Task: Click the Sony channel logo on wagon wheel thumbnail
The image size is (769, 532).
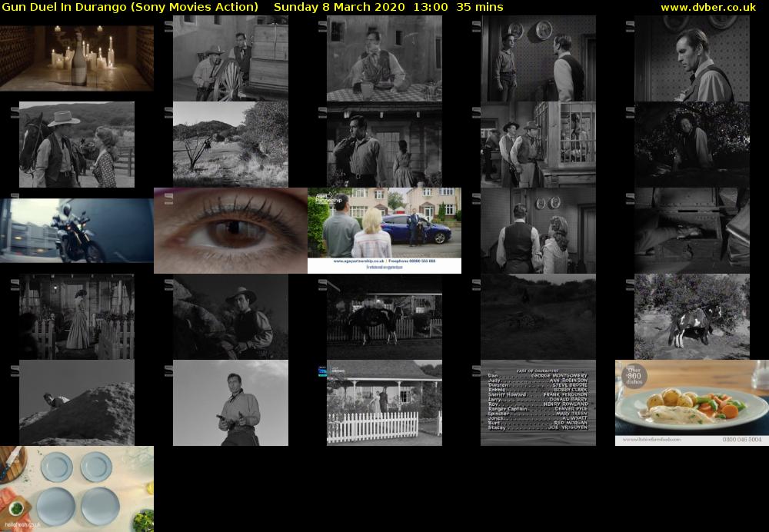Action: (168, 26)
